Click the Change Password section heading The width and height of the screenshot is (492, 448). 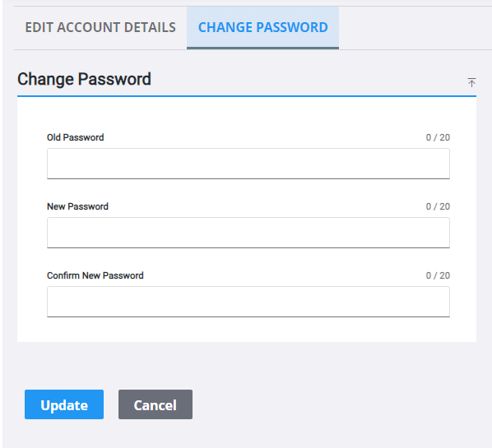84,79
